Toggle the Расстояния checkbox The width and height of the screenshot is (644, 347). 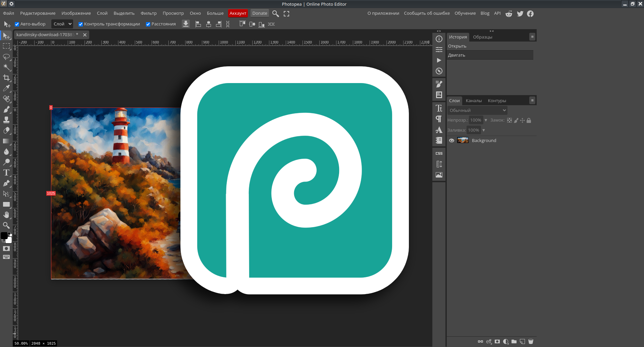148,24
